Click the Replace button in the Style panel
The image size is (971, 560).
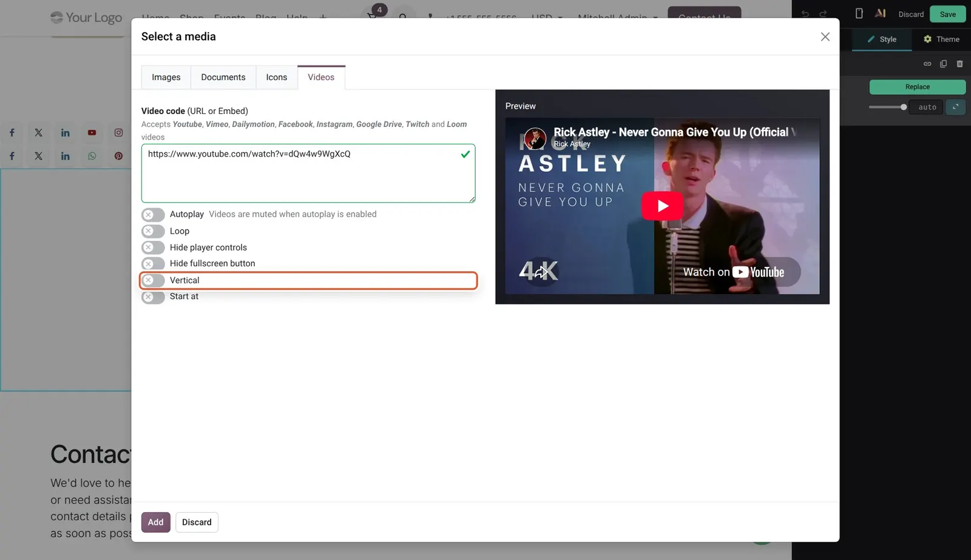pos(917,87)
